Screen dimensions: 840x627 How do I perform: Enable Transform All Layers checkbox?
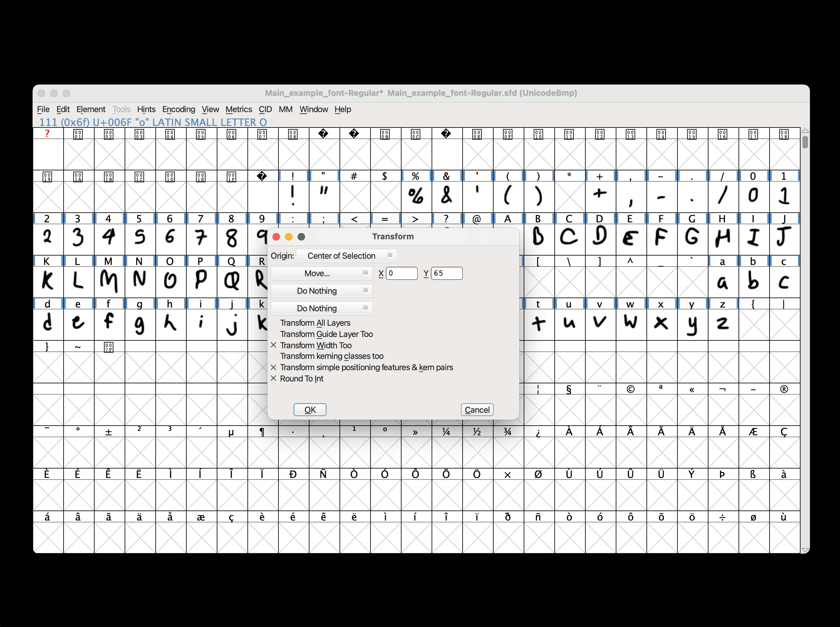[x=310, y=323]
